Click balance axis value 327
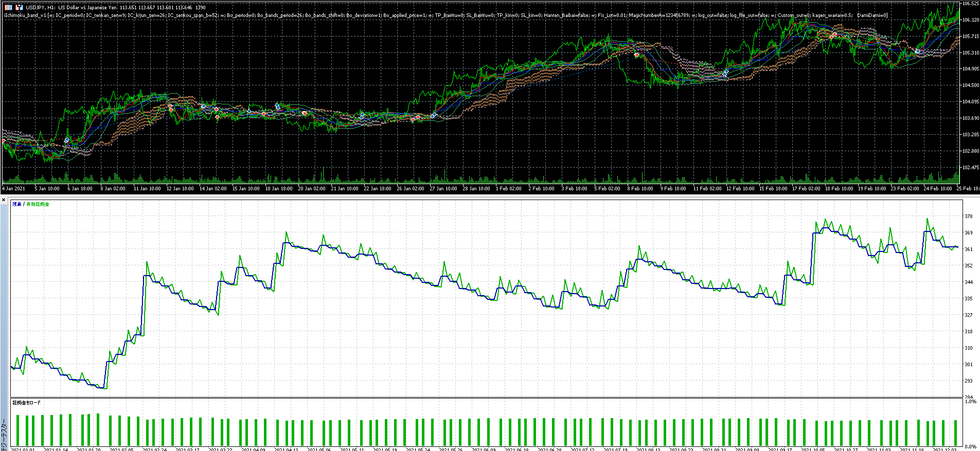Image resolution: width=980 pixels, height=451 pixels. pos(969,315)
